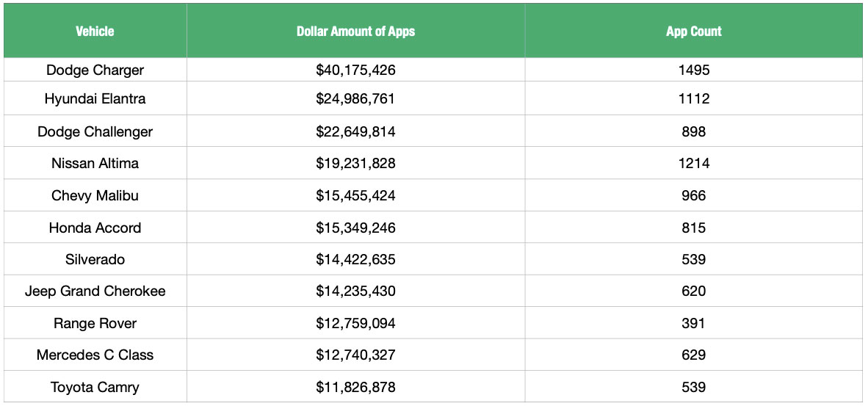Select the Hyundai Elantra cell

[95, 99]
